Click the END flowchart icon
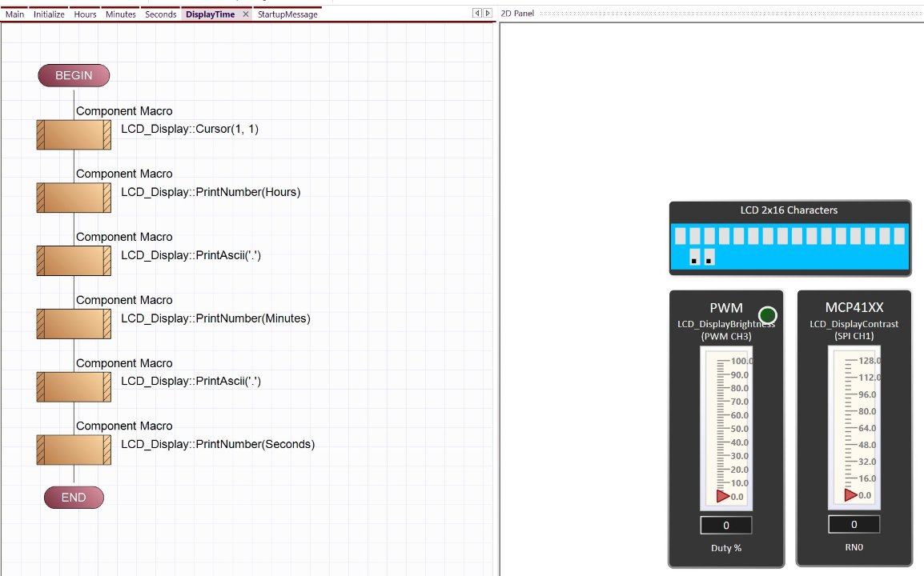This screenshot has width=924, height=576. point(74,497)
